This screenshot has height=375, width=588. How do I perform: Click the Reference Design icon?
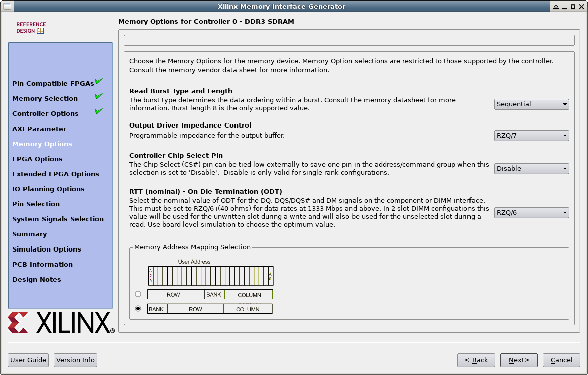[x=31, y=28]
